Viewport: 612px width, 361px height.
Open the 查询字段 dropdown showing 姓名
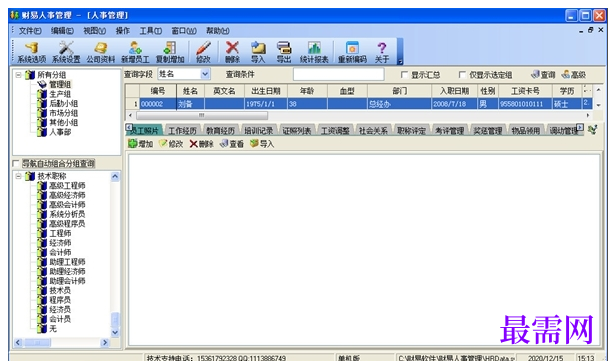tap(205, 74)
